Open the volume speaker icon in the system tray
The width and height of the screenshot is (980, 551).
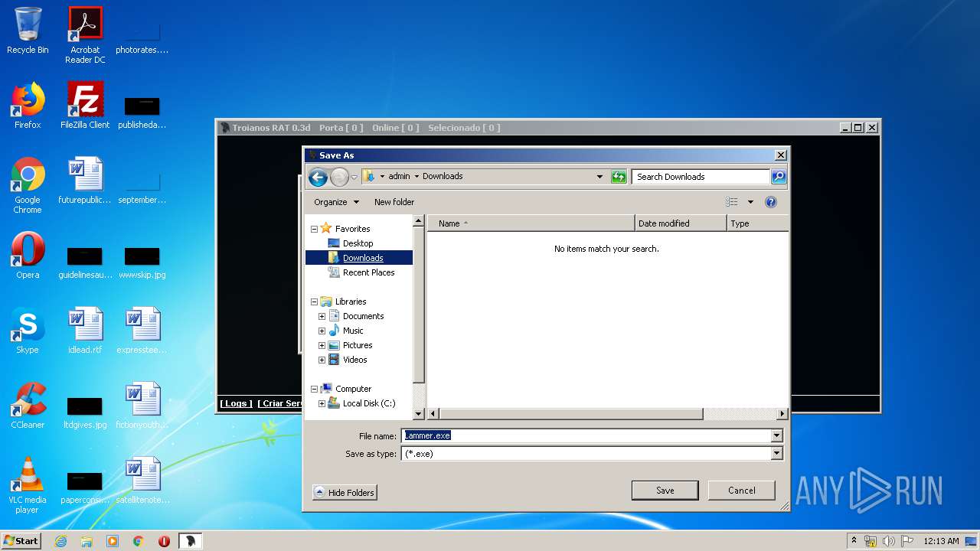click(889, 541)
